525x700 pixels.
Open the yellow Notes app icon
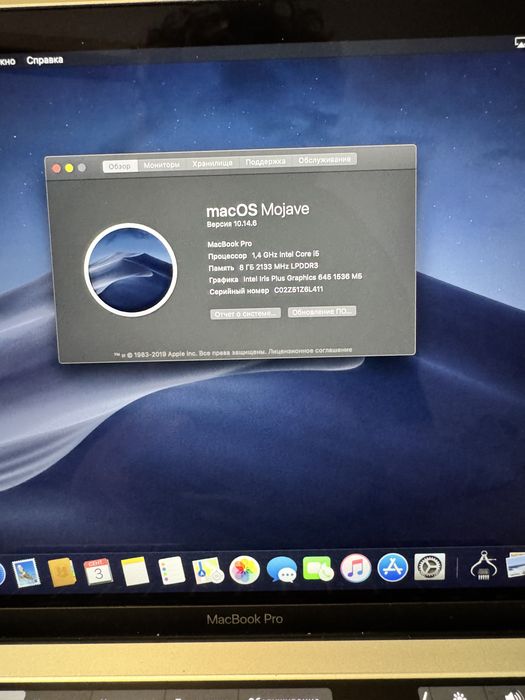[x=135, y=571]
